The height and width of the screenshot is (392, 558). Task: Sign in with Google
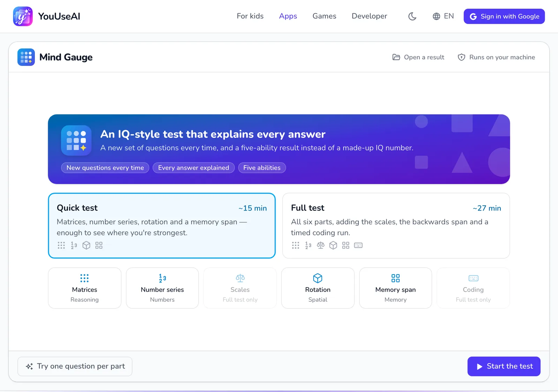coord(504,16)
